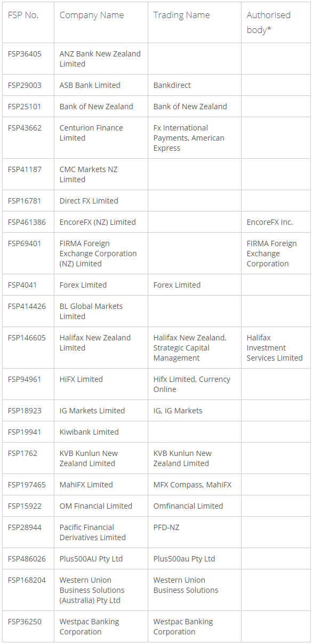Select ANZ Bank New Zealand Limited cell
Viewport: 313px width, 644px height.
tap(101, 59)
